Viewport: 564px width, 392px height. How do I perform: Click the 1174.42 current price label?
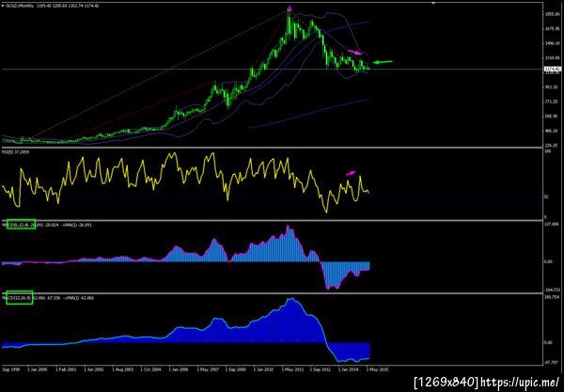(x=553, y=69)
